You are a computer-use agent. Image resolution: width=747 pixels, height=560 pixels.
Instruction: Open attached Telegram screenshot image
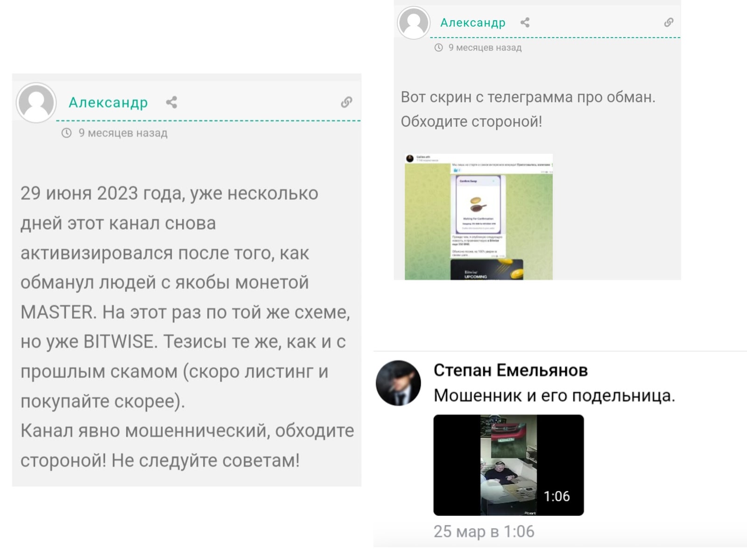tap(479, 217)
